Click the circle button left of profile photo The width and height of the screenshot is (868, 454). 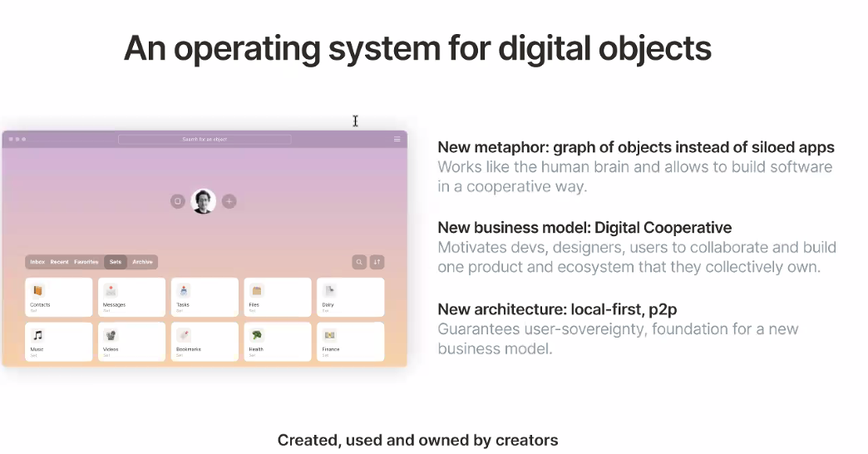pos(178,201)
